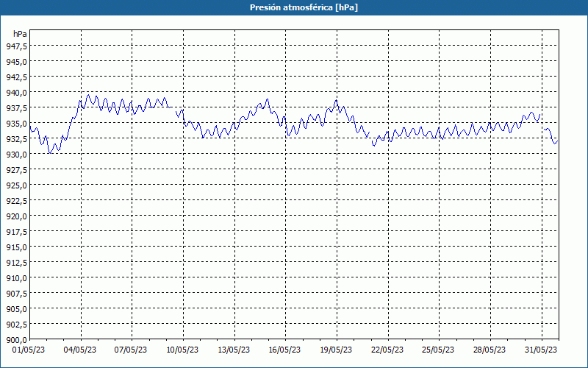Select the 935,0 y-axis label
Viewport: 588px width, 368px height.
16,124
